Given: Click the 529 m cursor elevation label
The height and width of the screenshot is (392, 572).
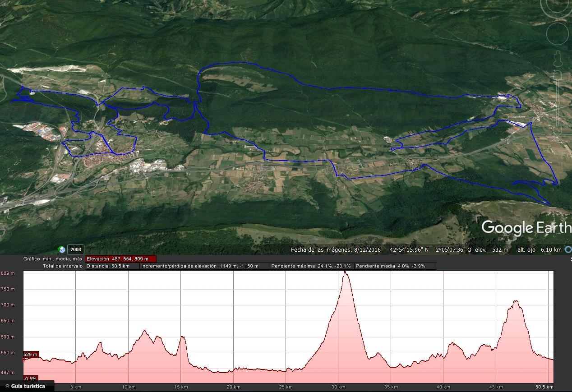Looking at the screenshot, I should point(31,355).
